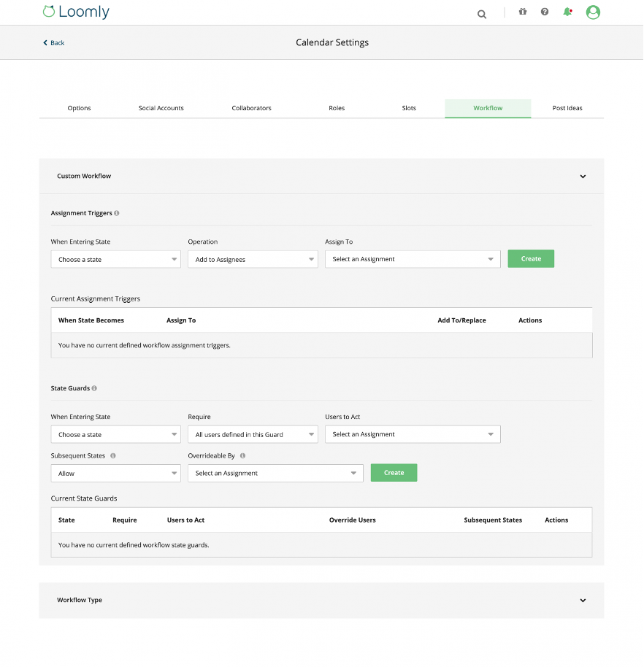
Task: Collapse the Custom Workflow section
Action: pos(583,176)
